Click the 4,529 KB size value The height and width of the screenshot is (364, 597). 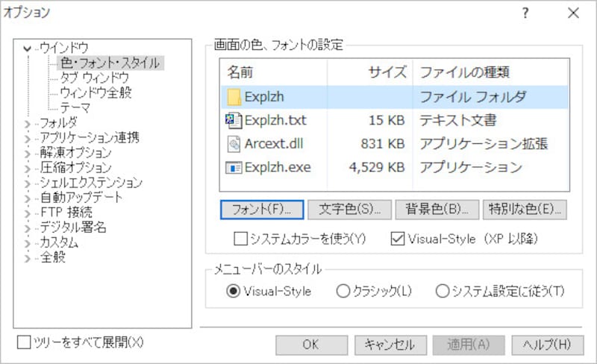(x=377, y=168)
